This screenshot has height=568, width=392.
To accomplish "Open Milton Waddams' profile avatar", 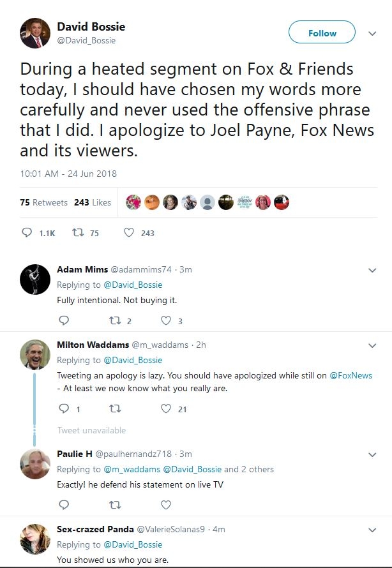I will (34, 355).
